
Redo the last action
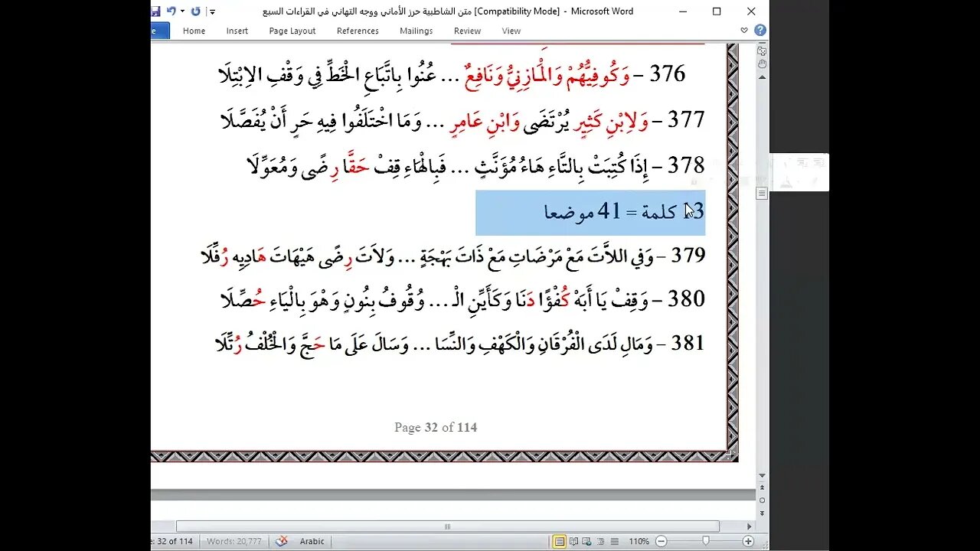(x=195, y=11)
